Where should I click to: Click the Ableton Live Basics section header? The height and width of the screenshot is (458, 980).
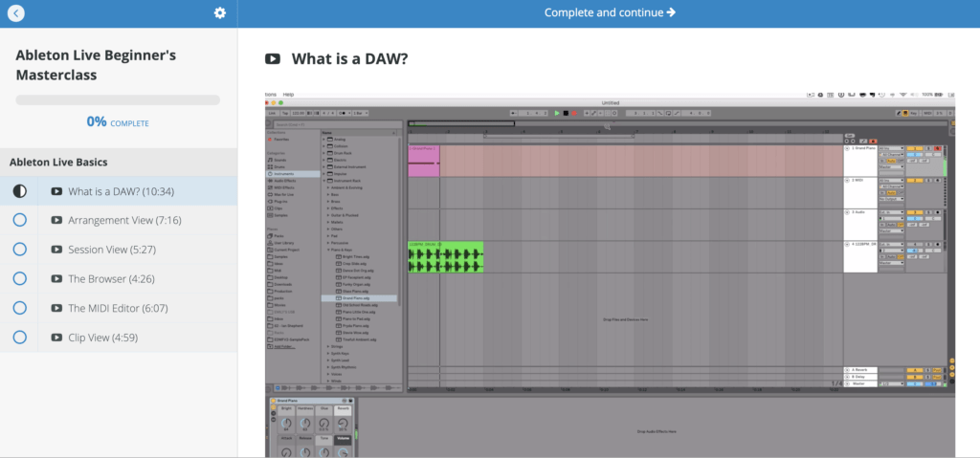[119, 162]
